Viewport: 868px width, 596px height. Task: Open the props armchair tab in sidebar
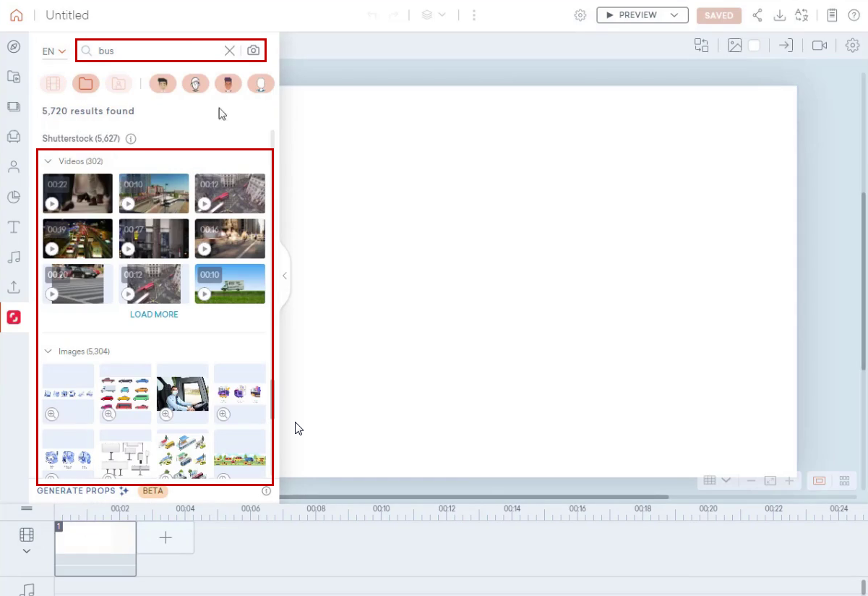point(14,137)
